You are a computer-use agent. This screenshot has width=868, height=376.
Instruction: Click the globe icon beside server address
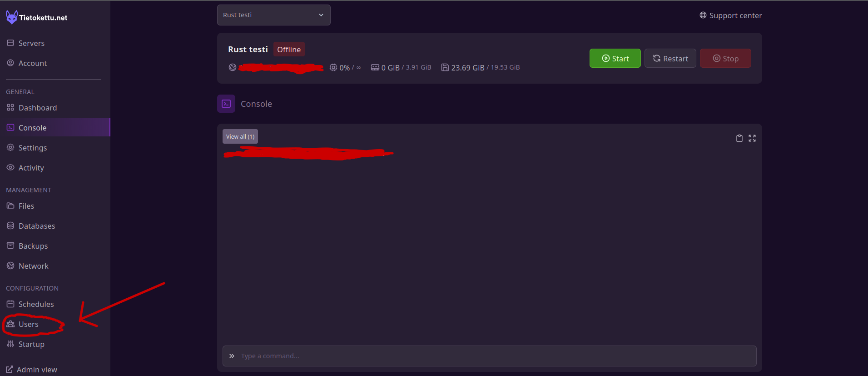pyautogui.click(x=233, y=67)
